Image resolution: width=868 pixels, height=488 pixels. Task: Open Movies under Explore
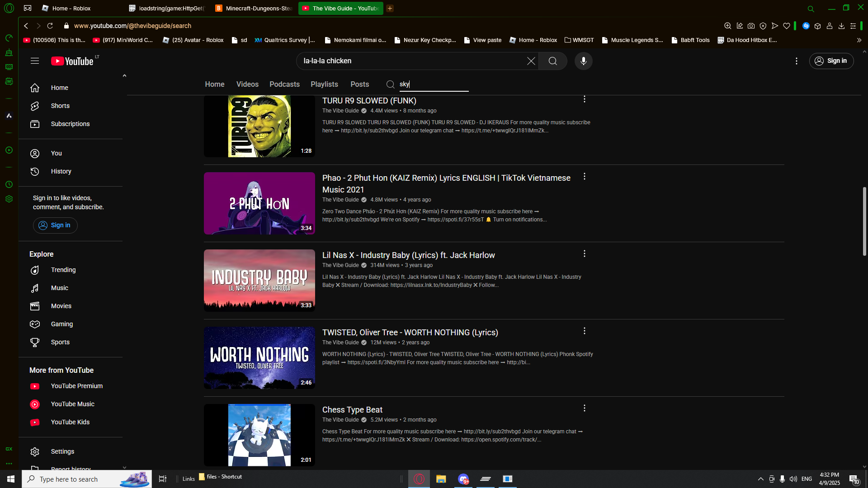pos(71,306)
